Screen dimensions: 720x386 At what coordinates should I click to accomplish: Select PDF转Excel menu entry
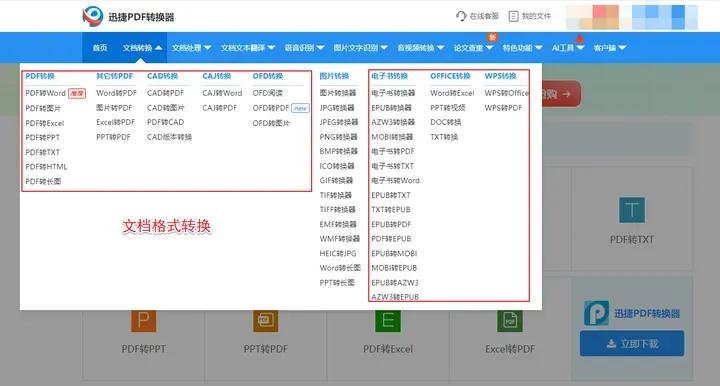[45, 123]
